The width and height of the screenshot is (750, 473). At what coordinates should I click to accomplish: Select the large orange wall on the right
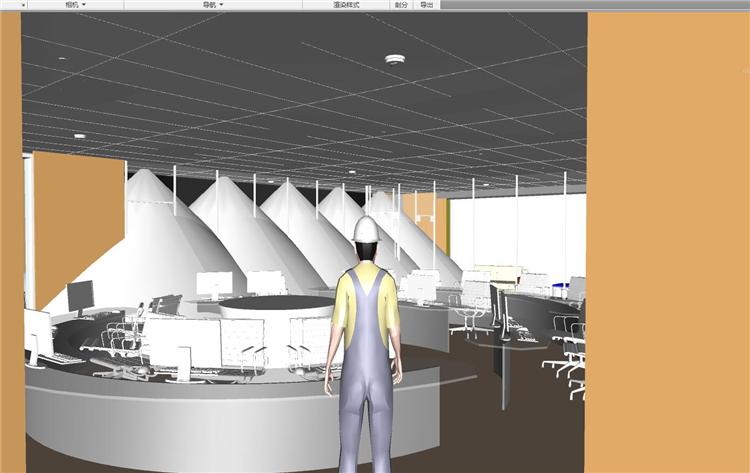(x=667, y=240)
